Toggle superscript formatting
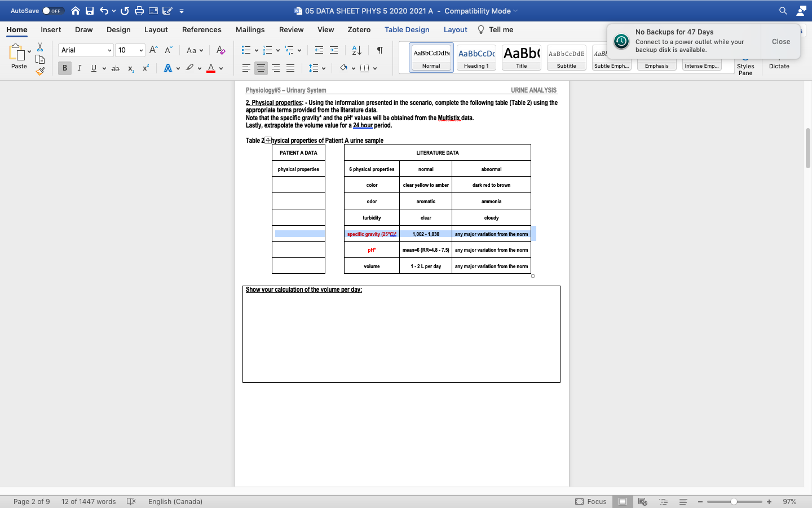812x508 pixels. click(x=145, y=68)
